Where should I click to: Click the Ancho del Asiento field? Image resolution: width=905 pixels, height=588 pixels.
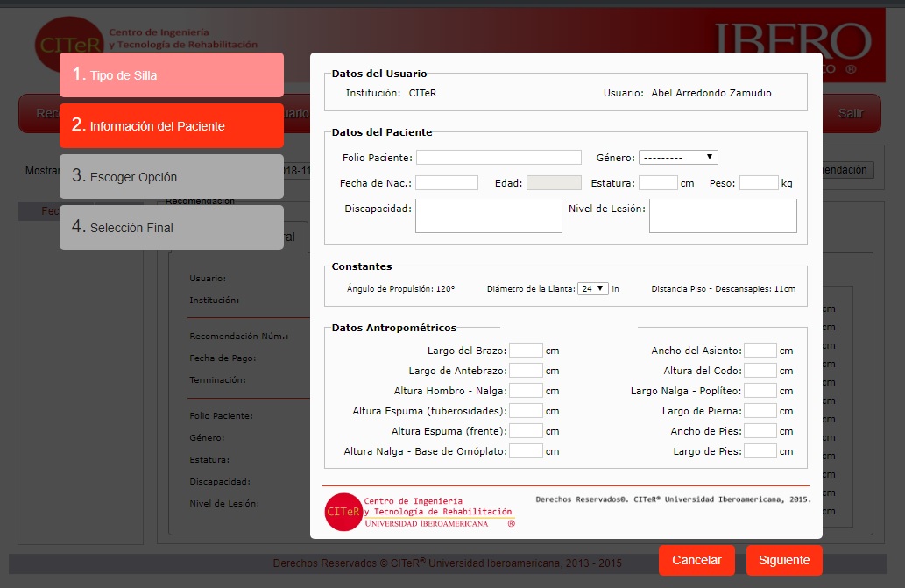click(760, 351)
